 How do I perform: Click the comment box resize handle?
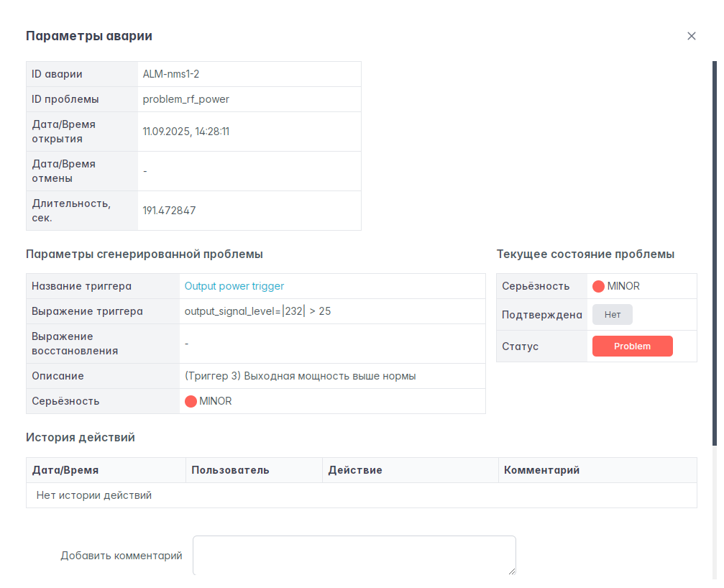point(512,571)
